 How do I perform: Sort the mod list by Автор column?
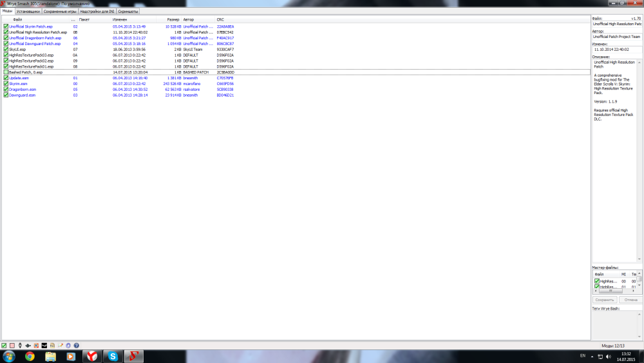[198, 19]
